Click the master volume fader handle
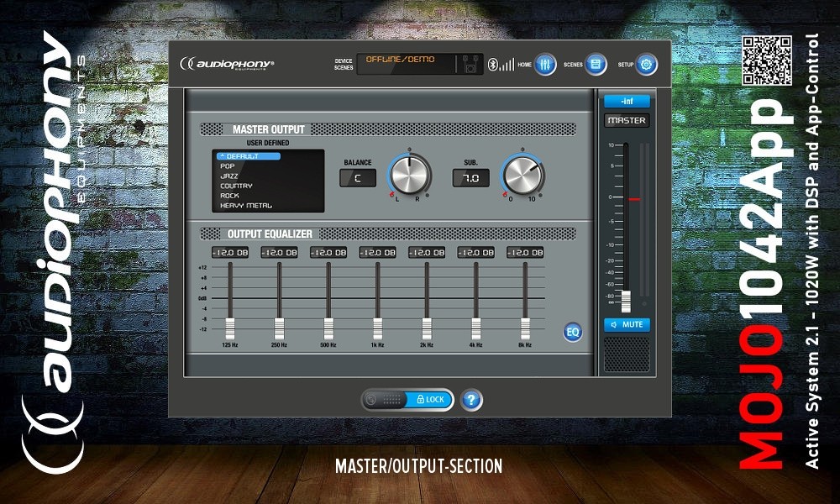The width and height of the screenshot is (840, 504). point(626,302)
